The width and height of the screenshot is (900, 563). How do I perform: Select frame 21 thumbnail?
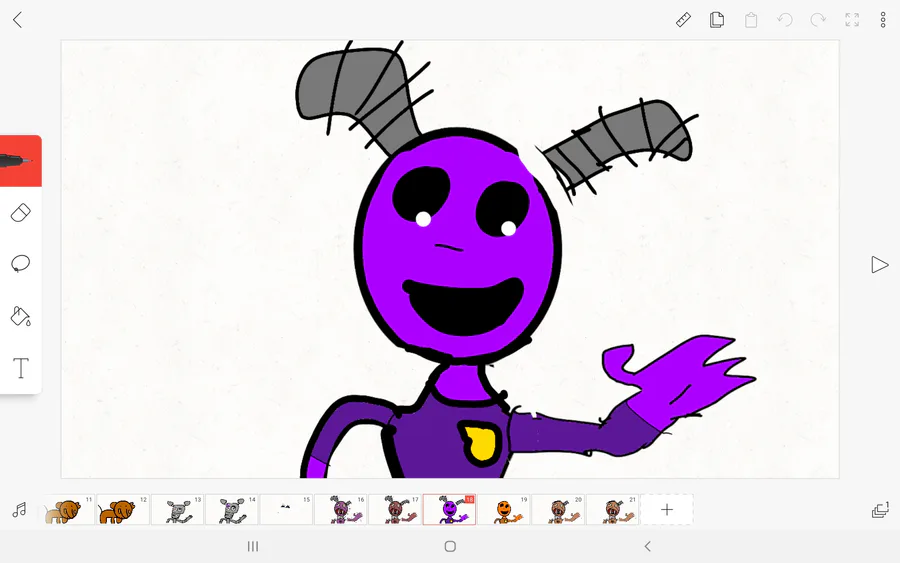tap(612, 510)
